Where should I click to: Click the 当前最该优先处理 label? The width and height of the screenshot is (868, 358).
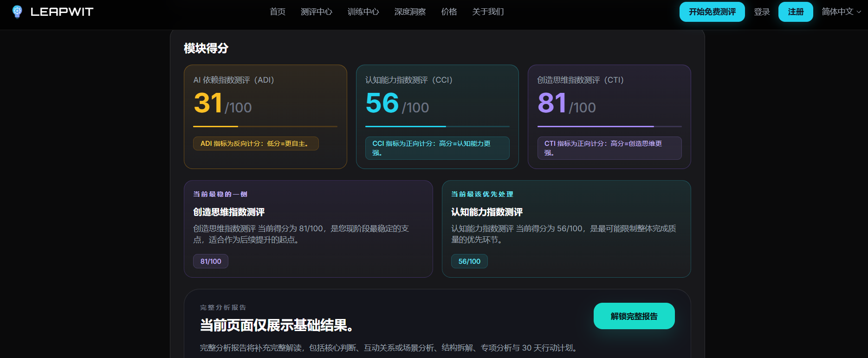coord(482,194)
